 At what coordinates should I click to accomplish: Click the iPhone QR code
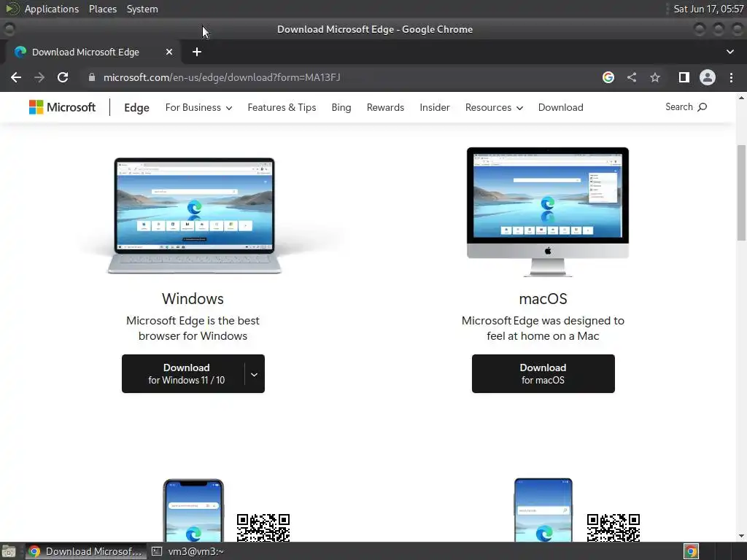(263, 528)
